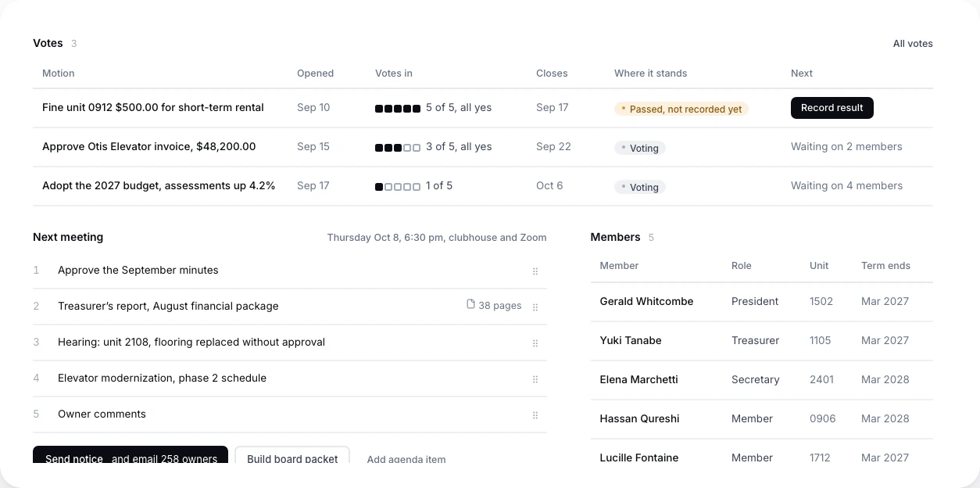Screen dimensions: 980x488
Task: Select the Term ends column header
Action: pyautogui.click(x=885, y=266)
